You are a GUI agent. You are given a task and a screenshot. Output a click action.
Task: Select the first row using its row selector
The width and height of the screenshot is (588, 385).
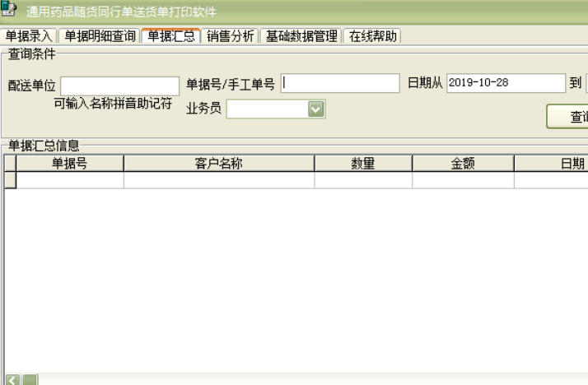coord(10,180)
